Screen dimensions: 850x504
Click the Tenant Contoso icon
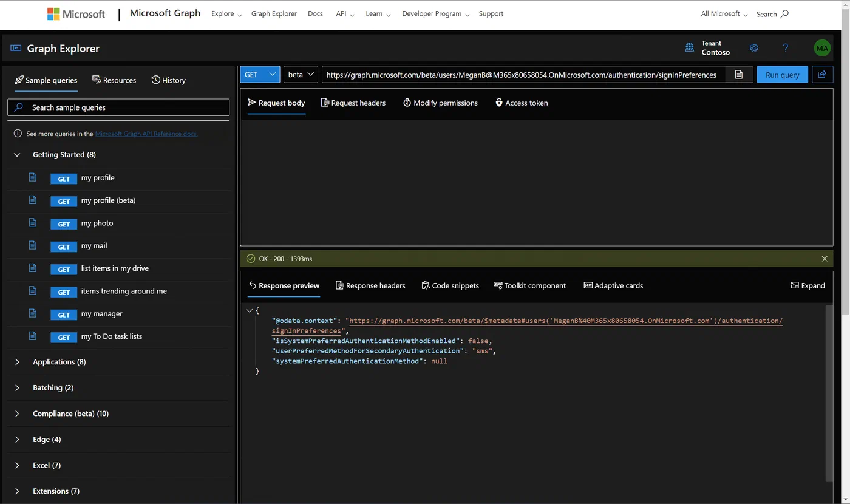[690, 47]
